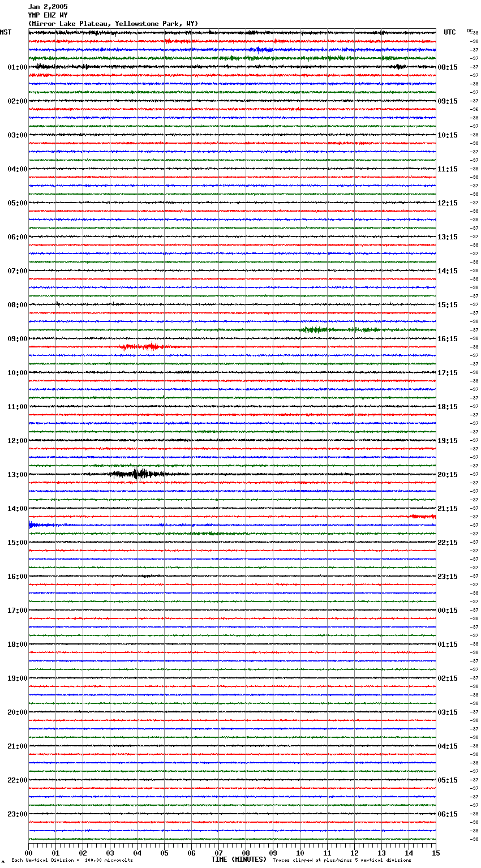Click the "Each Vertical Division = 100.00 microvolts" note
This screenshot has width=481, height=868.
pos(72,861)
